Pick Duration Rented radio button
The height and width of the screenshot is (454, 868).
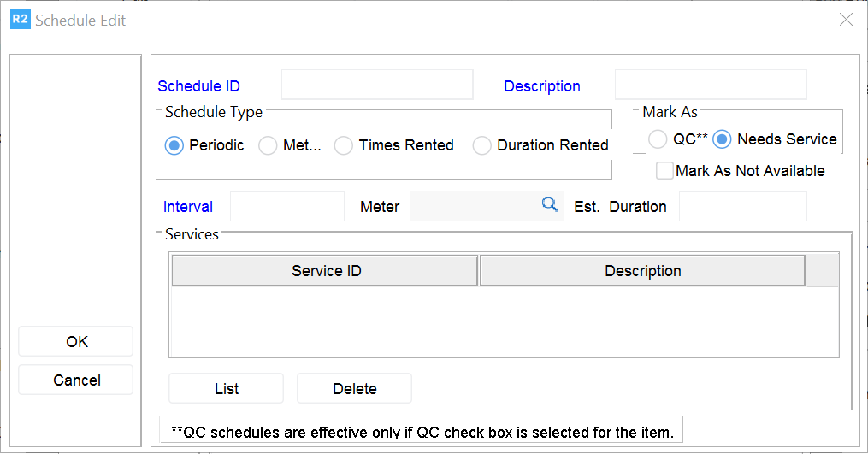(x=482, y=146)
